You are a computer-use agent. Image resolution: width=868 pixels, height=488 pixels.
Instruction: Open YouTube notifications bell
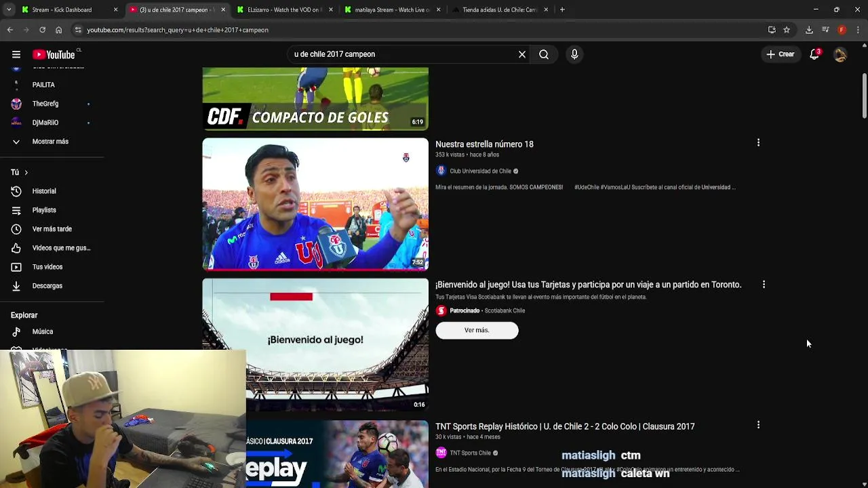pyautogui.click(x=814, y=54)
